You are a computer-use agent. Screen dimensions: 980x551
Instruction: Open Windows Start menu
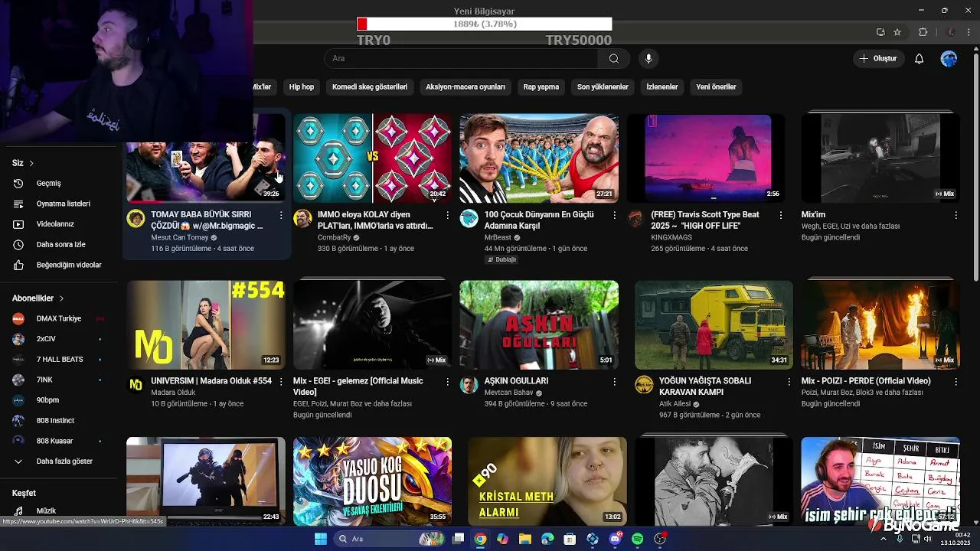[321, 539]
